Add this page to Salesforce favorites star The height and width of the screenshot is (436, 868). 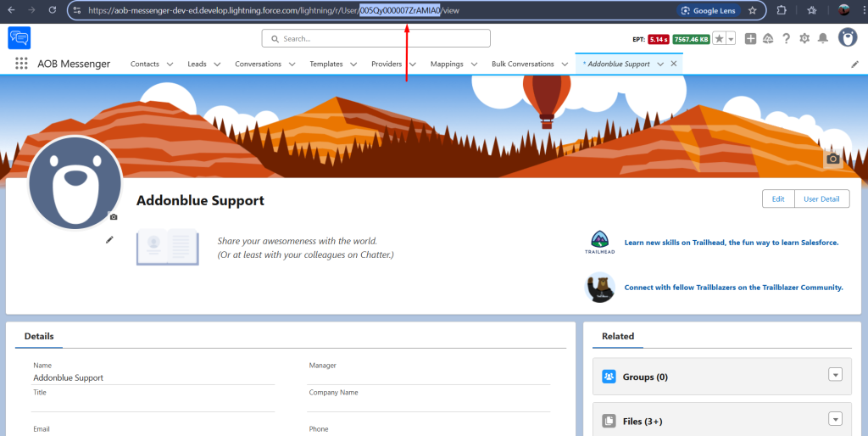coord(719,39)
